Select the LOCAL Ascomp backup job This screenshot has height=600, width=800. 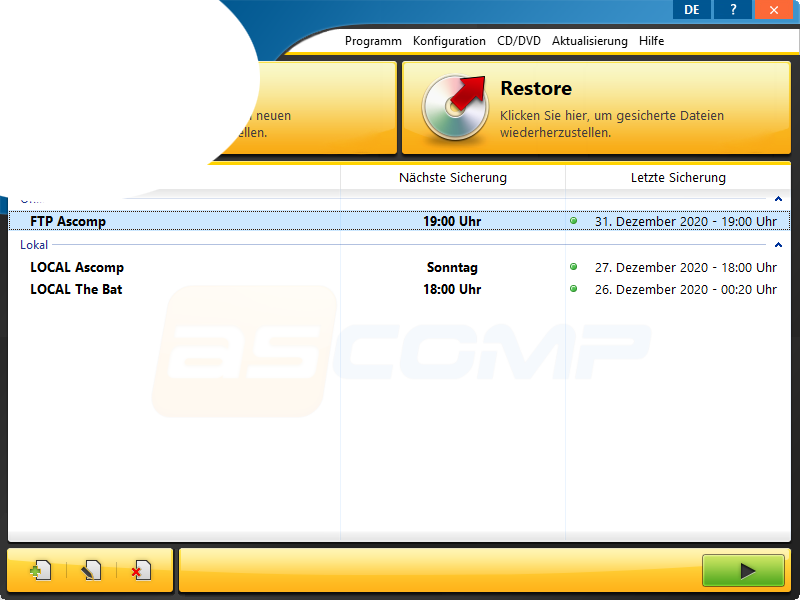(x=399, y=267)
